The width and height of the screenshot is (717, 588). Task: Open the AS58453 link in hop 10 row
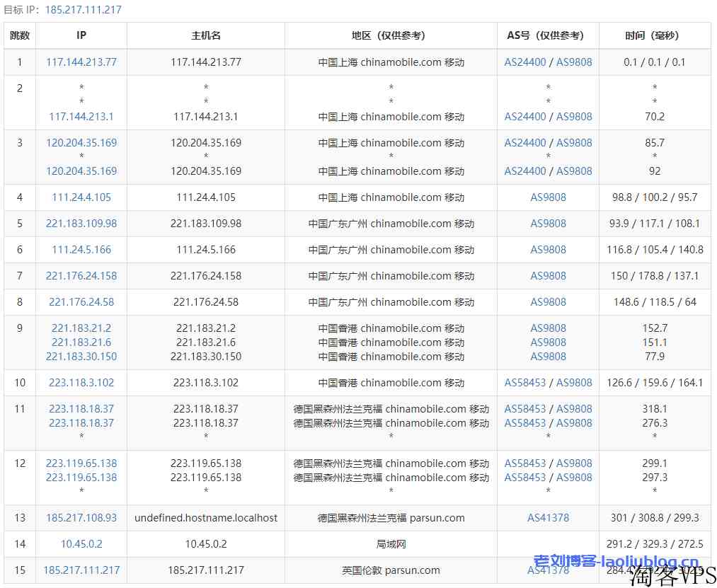point(525,383)
